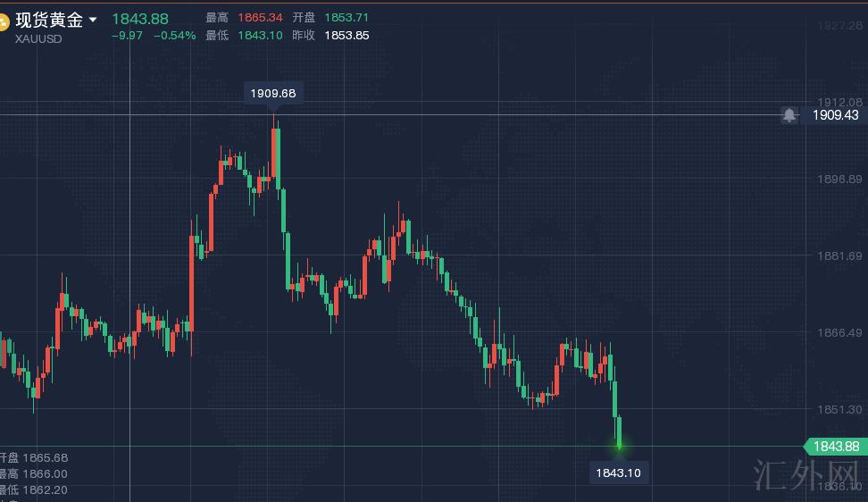Click the green 1843.88 current price tag
The width and height of the screenshot is (868, 502).
point(835,447)
